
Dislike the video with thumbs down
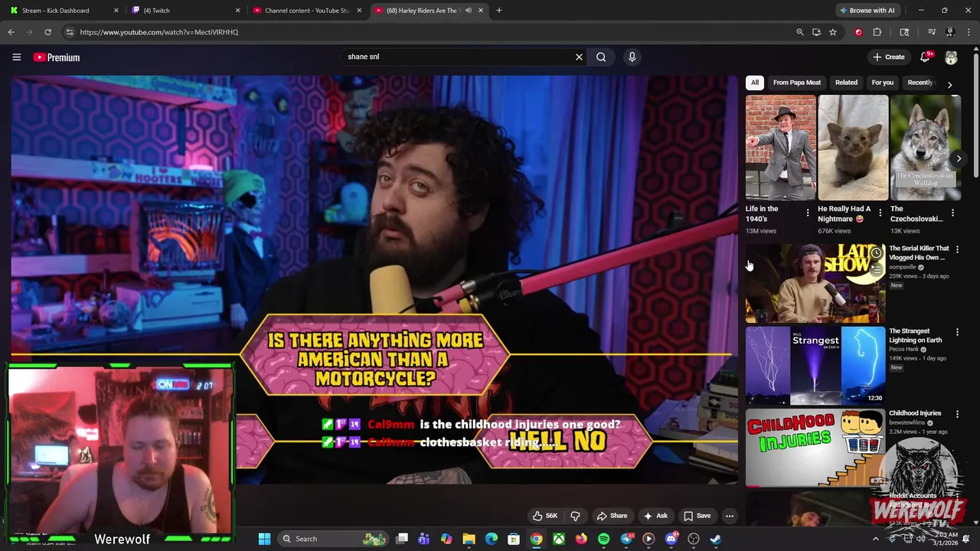(575, 516)
